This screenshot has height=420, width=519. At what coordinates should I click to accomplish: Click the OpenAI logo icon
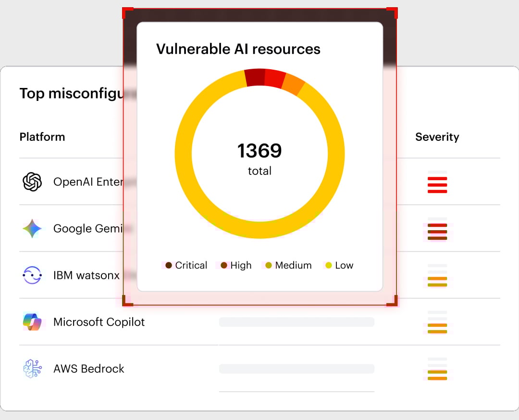pos(33,182)
